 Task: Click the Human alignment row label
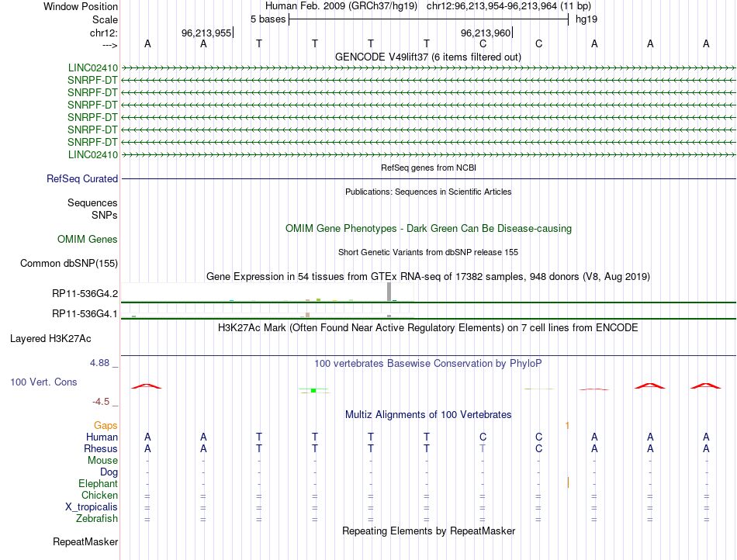(102, 437)
